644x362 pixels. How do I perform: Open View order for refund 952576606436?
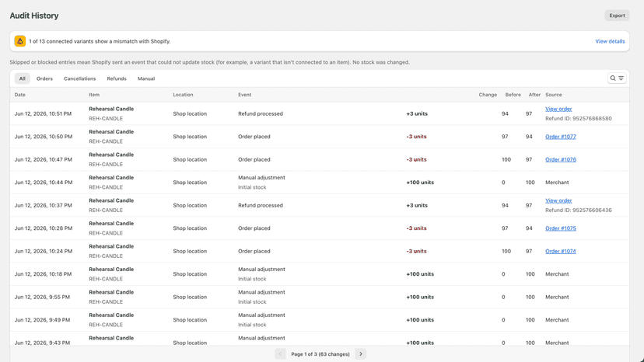pyautogui.click(x=558, y=200)
